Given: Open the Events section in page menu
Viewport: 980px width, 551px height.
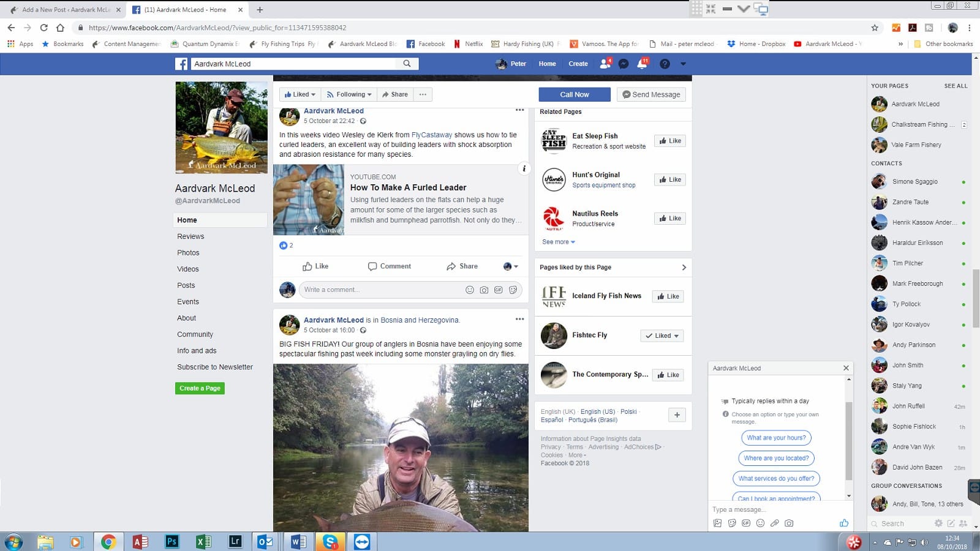Looking at the screenshot, I should [x=188, y=302].
